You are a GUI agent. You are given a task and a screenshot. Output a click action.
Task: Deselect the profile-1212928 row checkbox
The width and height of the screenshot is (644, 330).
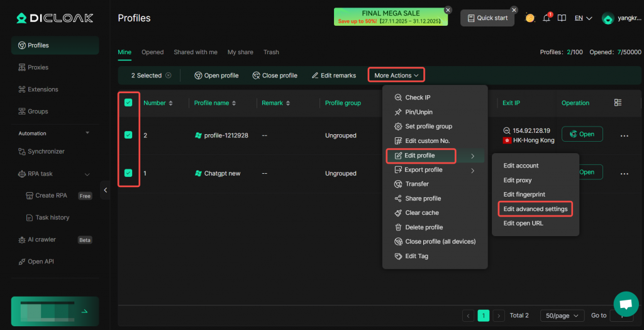[128, 135]
